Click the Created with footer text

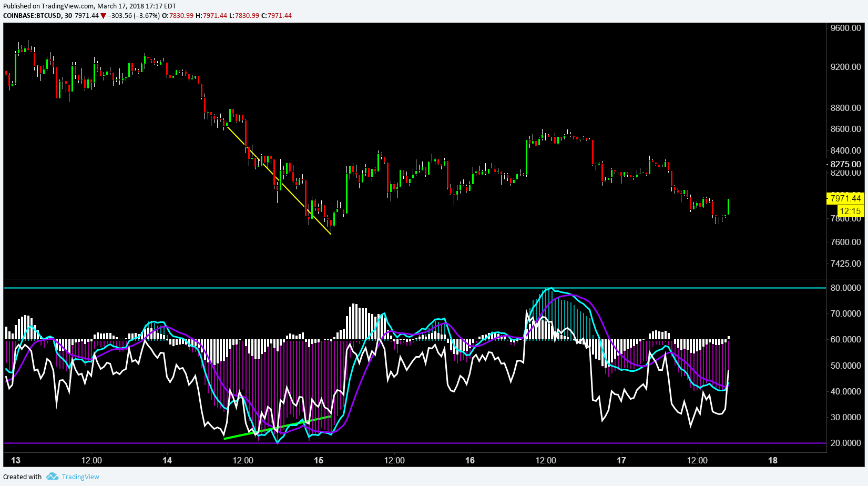[x=22, y=477]
